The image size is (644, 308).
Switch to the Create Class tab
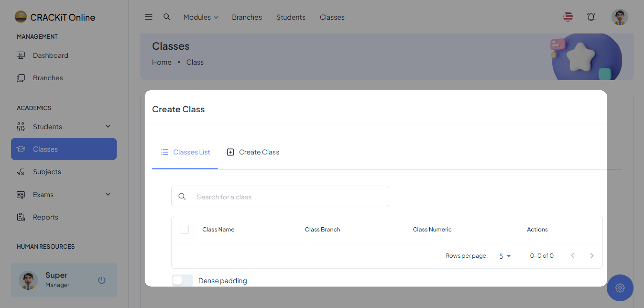coord(253,152)
